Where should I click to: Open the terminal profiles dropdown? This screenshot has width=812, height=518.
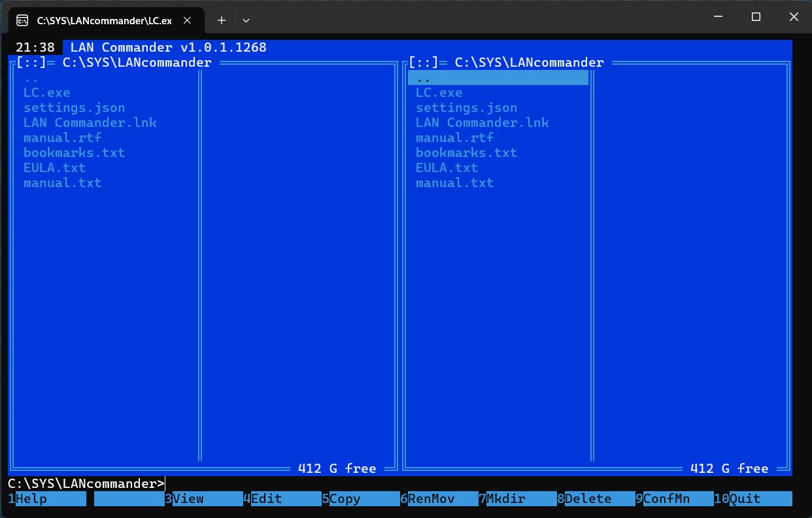click(246, 20)
